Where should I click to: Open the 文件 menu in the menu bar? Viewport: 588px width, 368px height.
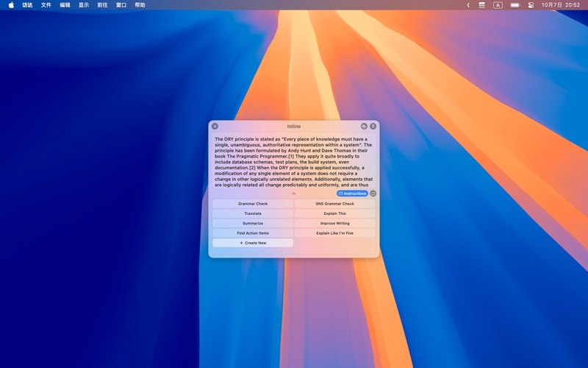46,5
